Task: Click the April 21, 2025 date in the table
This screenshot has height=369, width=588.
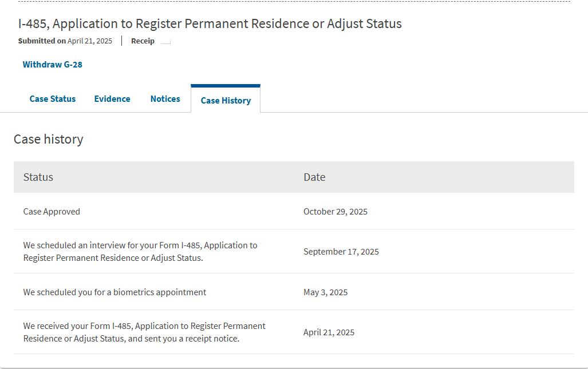Action: [x=329, y=332]
